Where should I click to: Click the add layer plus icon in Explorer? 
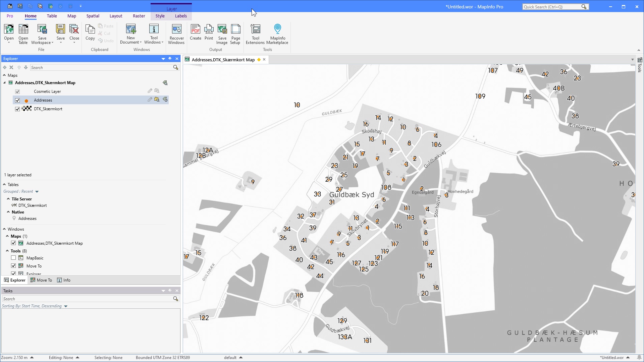point(5,67)
